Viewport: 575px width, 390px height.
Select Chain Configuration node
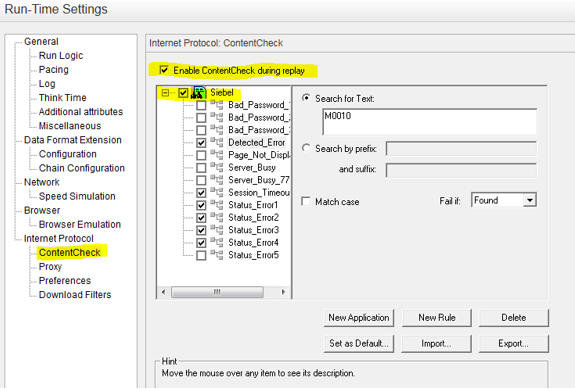tap(82, 168)
